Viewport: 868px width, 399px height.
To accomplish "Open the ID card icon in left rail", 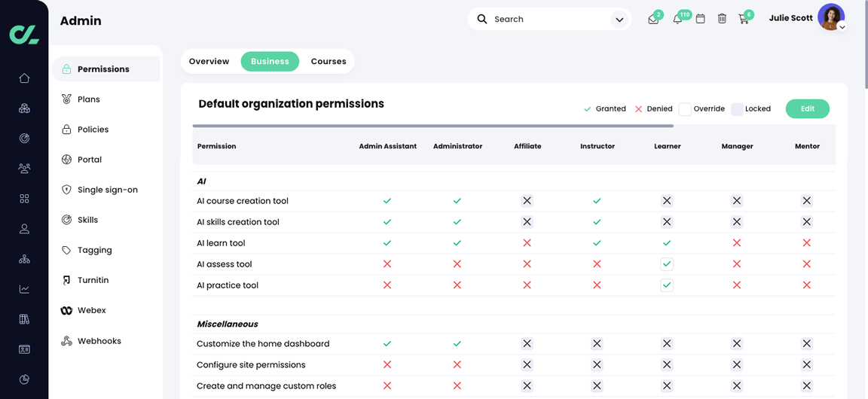I will coord(24,349).
